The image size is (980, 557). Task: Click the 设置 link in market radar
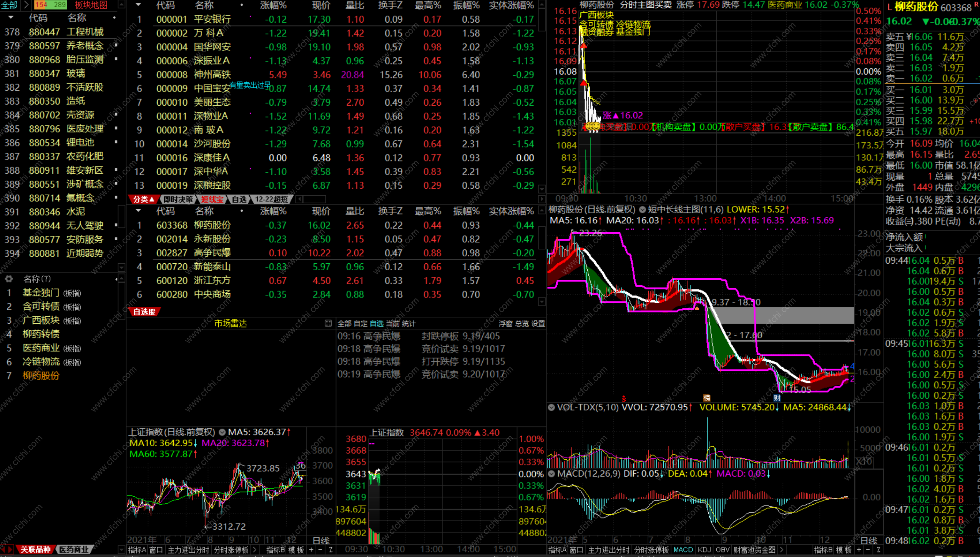click(x=538, y=324)
